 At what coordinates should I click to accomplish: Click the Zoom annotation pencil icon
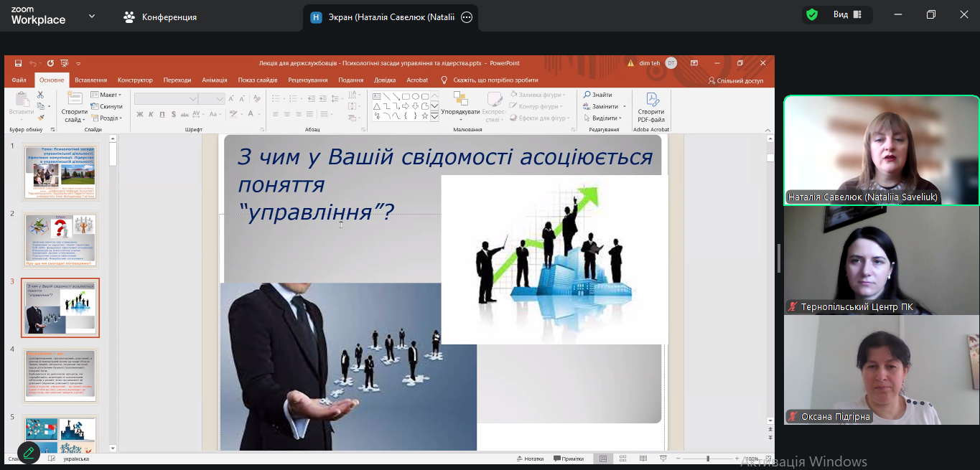[x=29, y=453]
